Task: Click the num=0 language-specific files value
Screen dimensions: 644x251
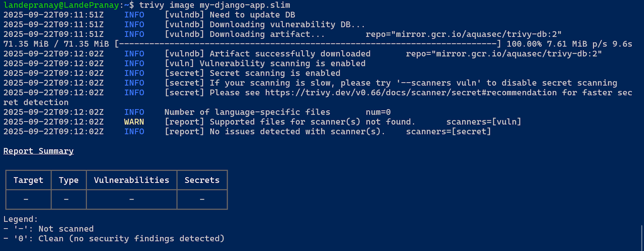Action: 378,112
